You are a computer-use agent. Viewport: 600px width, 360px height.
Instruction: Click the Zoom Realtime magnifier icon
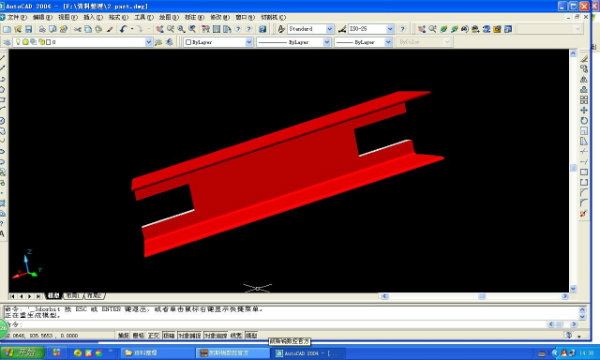(171, 29)
